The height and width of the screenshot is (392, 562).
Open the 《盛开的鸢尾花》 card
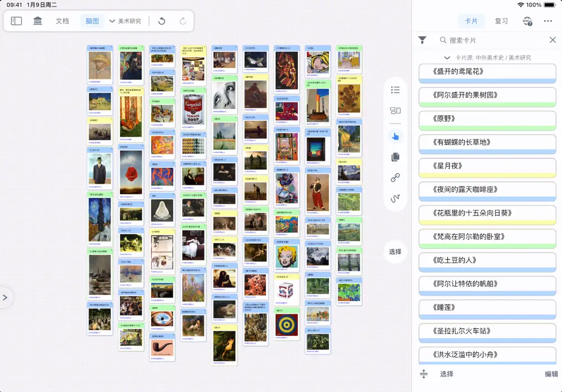pyautogui.click(x=488, y=73)
